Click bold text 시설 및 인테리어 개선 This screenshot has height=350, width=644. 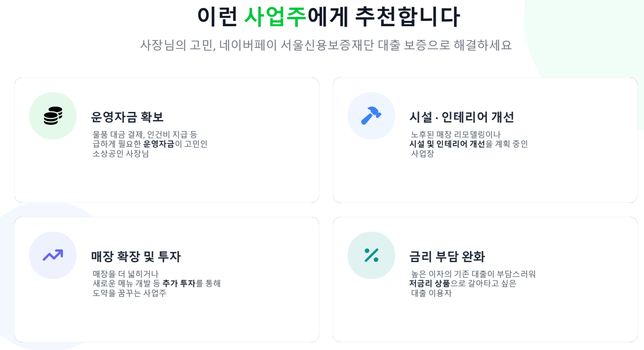pyautogui.click(x=447, y=144)
